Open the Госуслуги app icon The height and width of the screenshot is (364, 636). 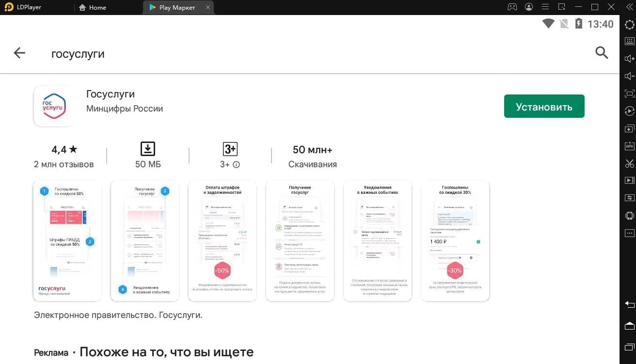(x=54, y=106)
